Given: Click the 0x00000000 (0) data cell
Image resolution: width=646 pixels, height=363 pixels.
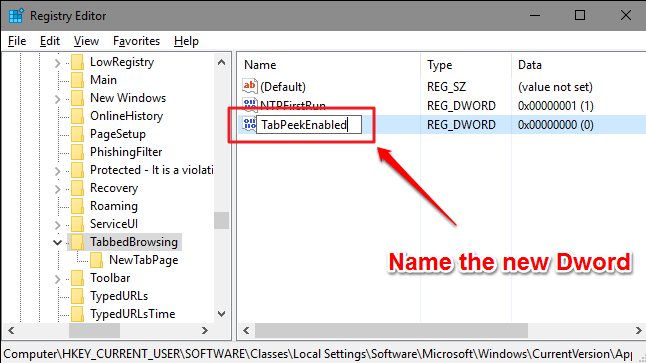Looking at the screenshot, I should pos(556,125).
